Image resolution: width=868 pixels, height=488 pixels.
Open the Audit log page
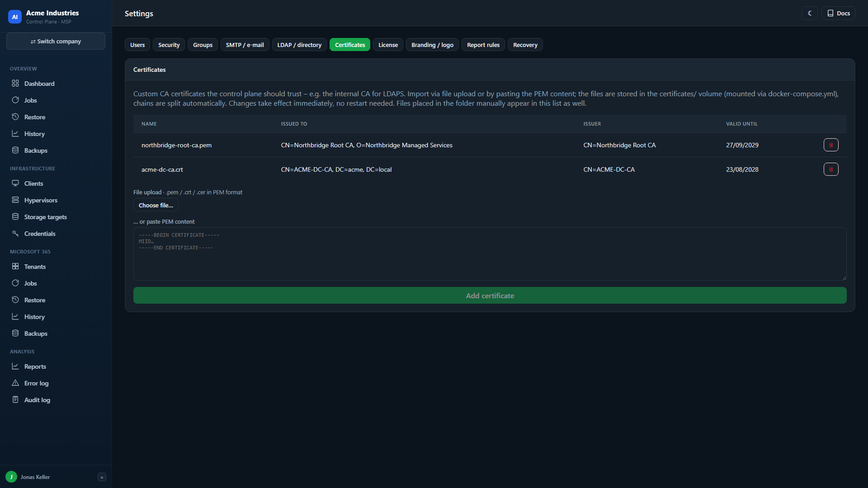tap(56, 400)
